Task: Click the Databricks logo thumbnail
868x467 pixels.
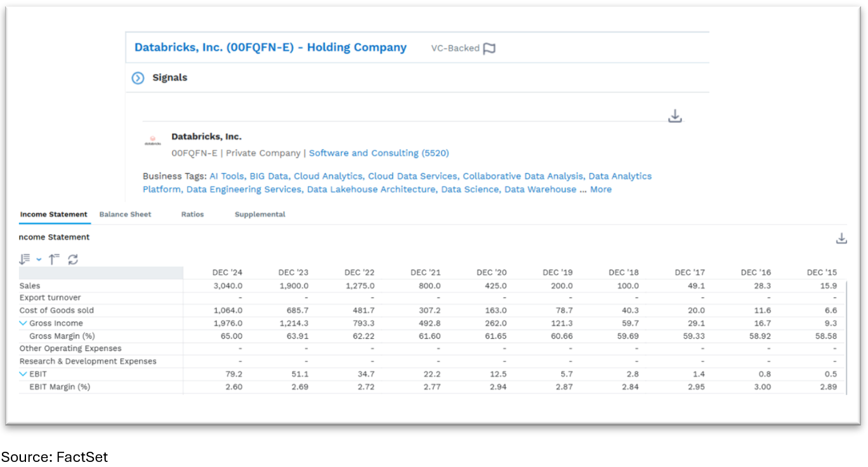Action: [152, 141]
